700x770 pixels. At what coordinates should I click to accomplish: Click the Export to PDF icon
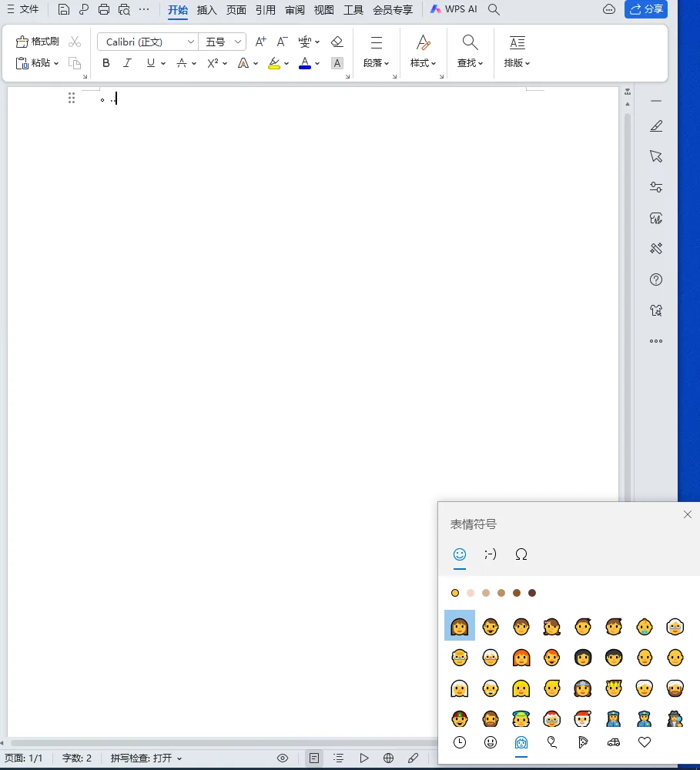pos(83,9)
